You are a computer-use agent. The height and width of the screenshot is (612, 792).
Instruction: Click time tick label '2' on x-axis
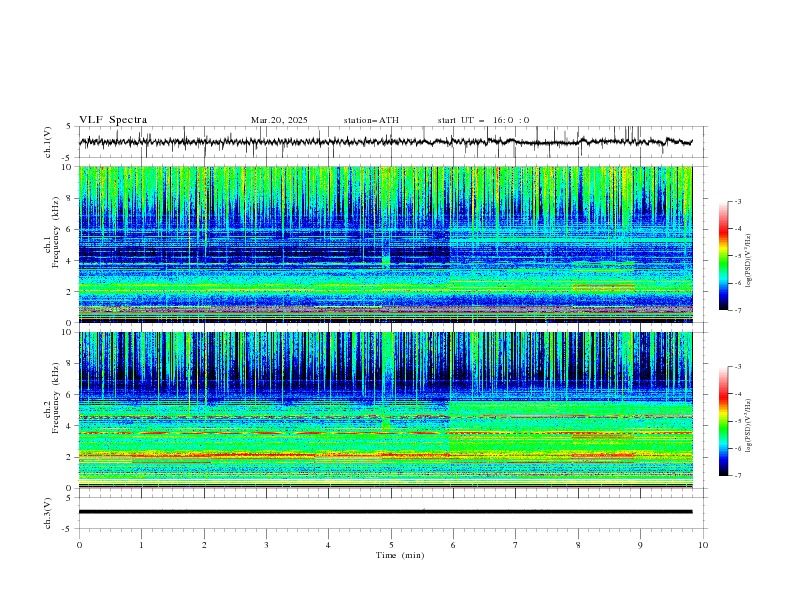(204, 545)
